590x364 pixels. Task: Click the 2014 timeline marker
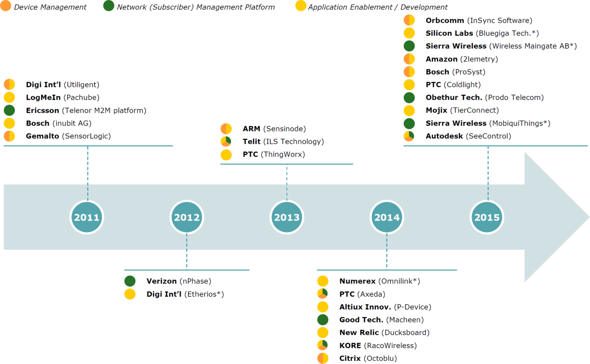tap(387, 217)
